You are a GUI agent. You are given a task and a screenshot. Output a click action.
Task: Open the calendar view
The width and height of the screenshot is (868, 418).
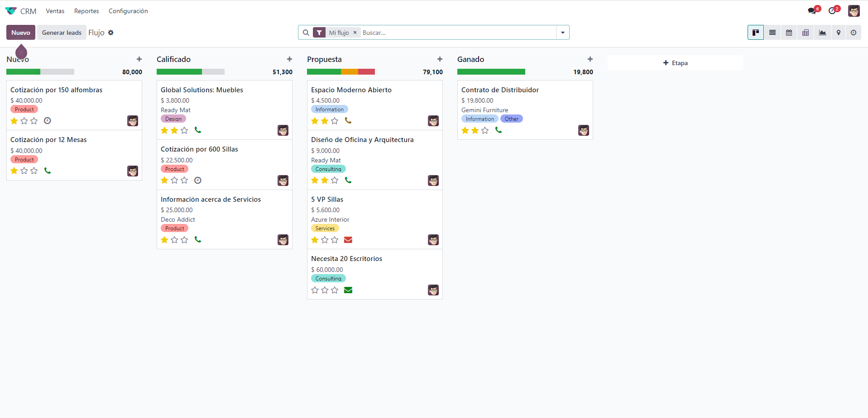click(789, 33)
